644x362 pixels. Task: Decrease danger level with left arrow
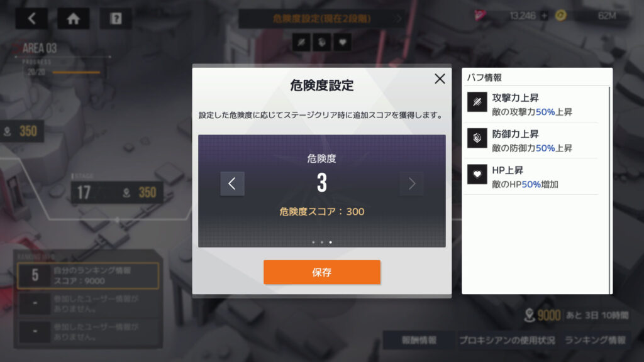click(232, 184)
